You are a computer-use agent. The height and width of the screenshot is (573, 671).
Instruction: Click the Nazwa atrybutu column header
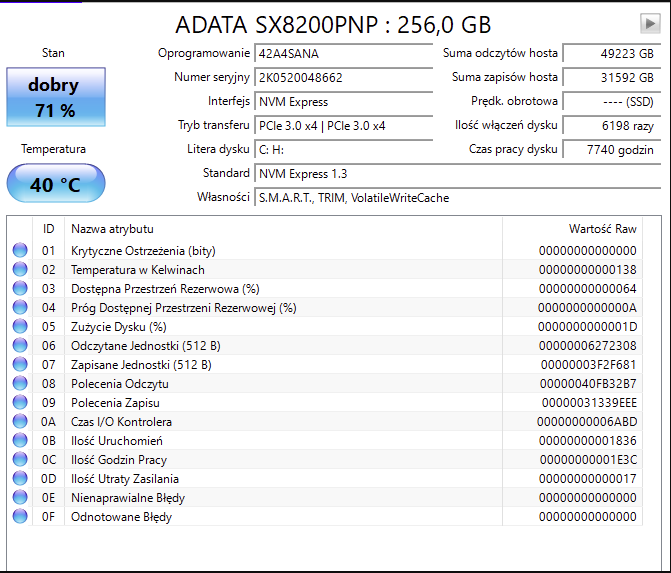pos(112,229)
